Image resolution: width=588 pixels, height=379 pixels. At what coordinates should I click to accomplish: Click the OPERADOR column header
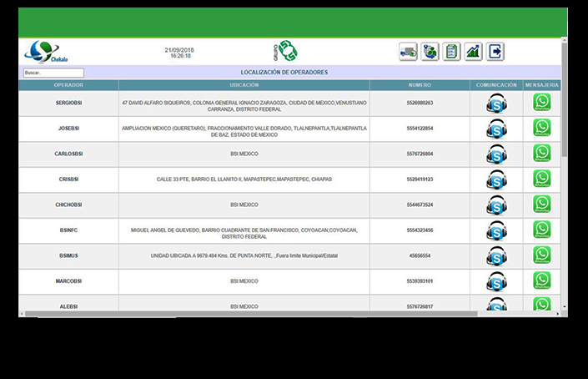(x=68, y=85)
